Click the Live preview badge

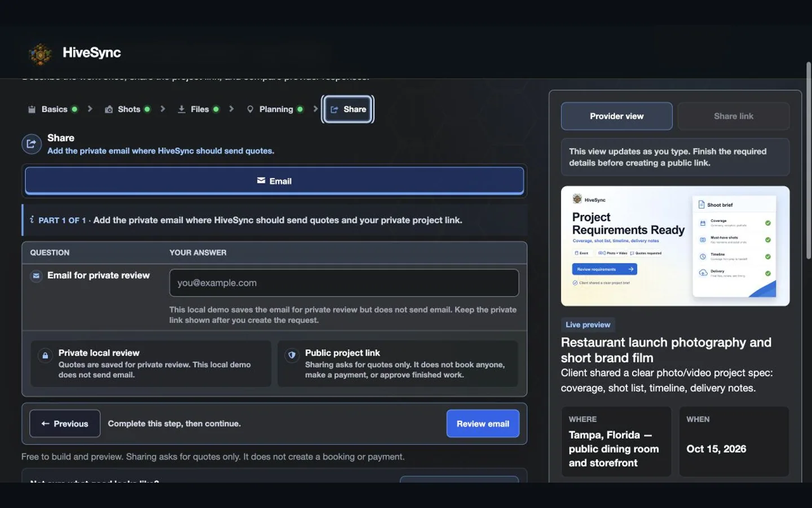(x=588, y=325)
